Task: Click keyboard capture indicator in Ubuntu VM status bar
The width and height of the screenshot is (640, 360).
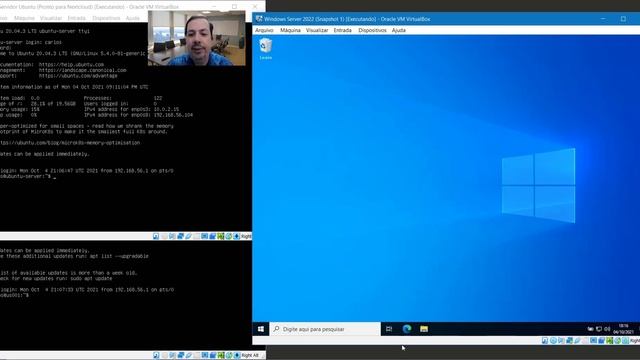Action: point(237,236)
